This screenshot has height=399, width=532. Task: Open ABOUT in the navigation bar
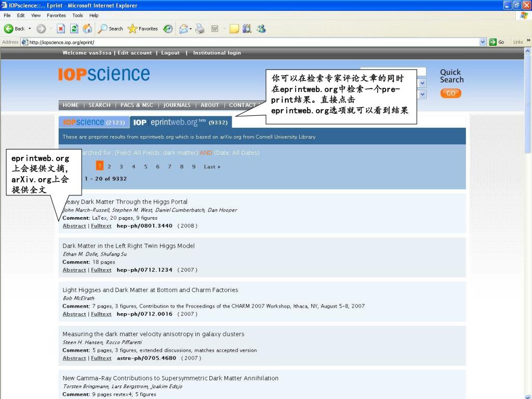(210, 105)
